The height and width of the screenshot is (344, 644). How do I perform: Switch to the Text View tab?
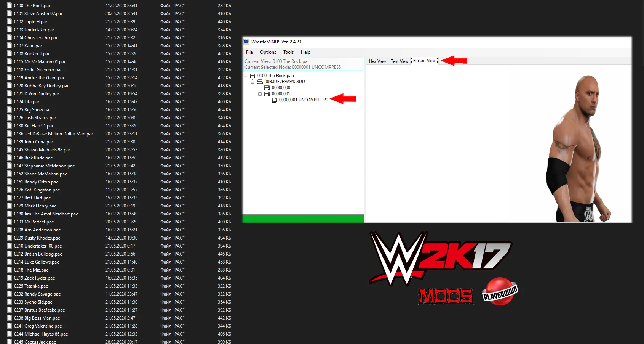click(x=399, y=61)
